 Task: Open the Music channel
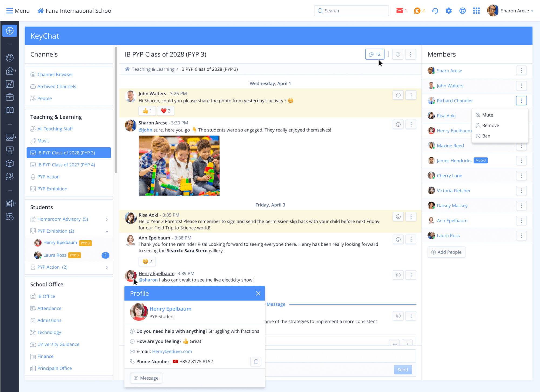[x=43, y=141]
